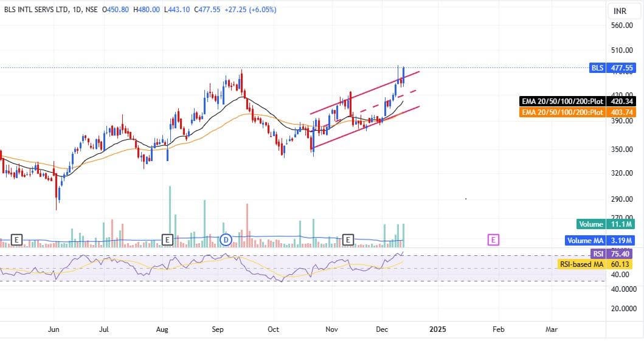Click the 20.0000 level on RSI scale
The width and height of the screenshot is (644, 341).
[x=623, y=308]
